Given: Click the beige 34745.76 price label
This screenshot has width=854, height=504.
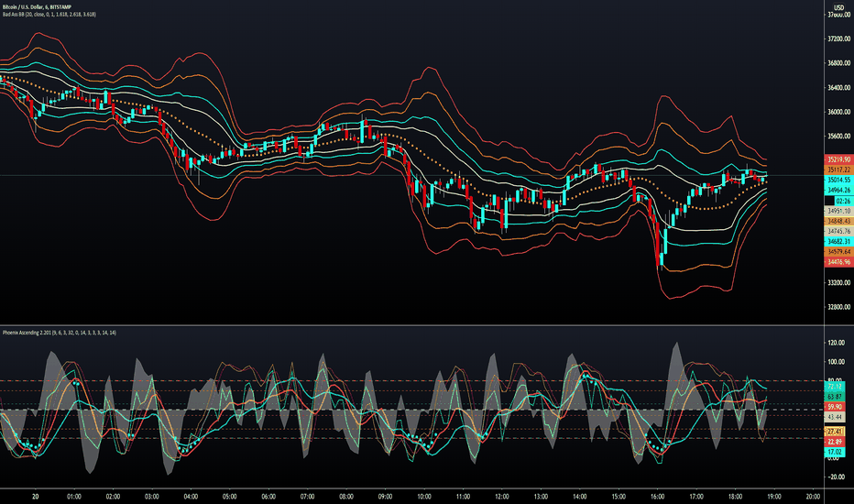Looking at the screenshot, I should tap(838, 232).
